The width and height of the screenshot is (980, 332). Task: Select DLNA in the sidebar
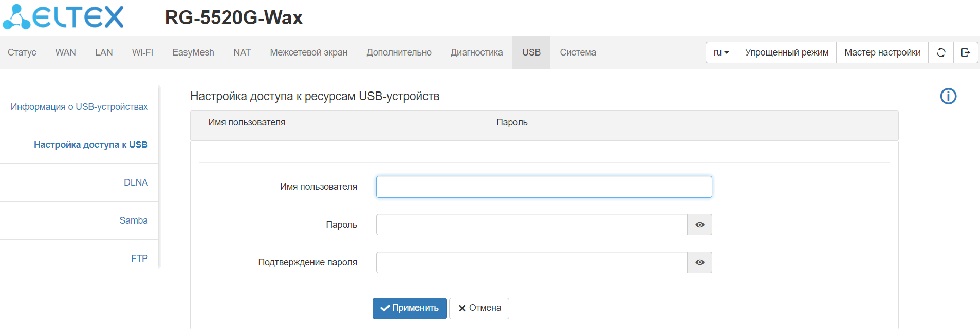click(x=136, y=182)
